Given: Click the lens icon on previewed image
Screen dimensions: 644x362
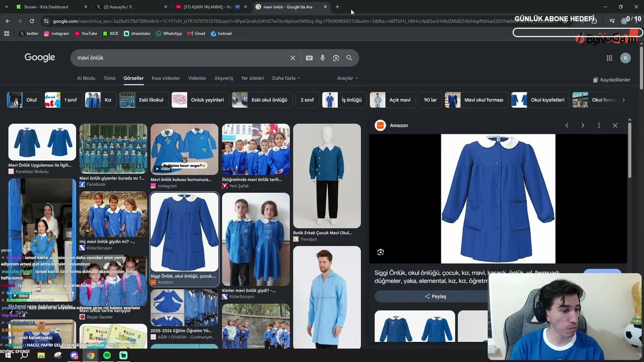Looking at the screenshot, I should [x=380, y=252].
